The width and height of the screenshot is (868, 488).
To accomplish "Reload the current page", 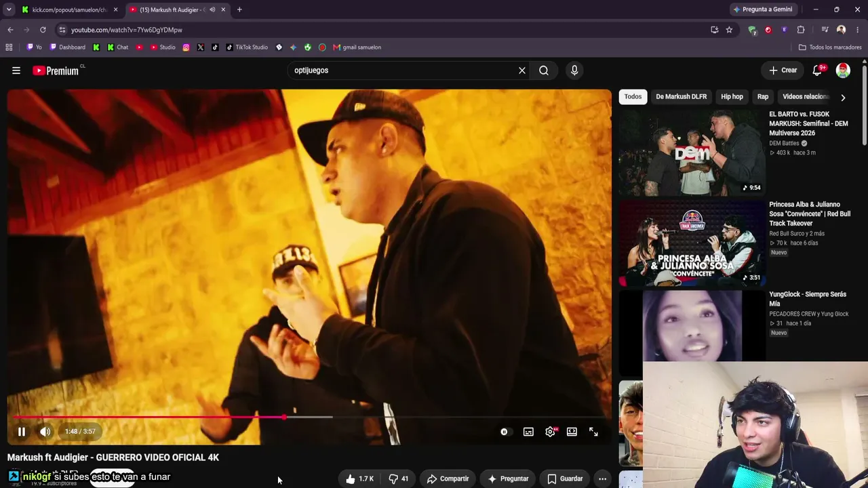I will (x=43, y=30).
